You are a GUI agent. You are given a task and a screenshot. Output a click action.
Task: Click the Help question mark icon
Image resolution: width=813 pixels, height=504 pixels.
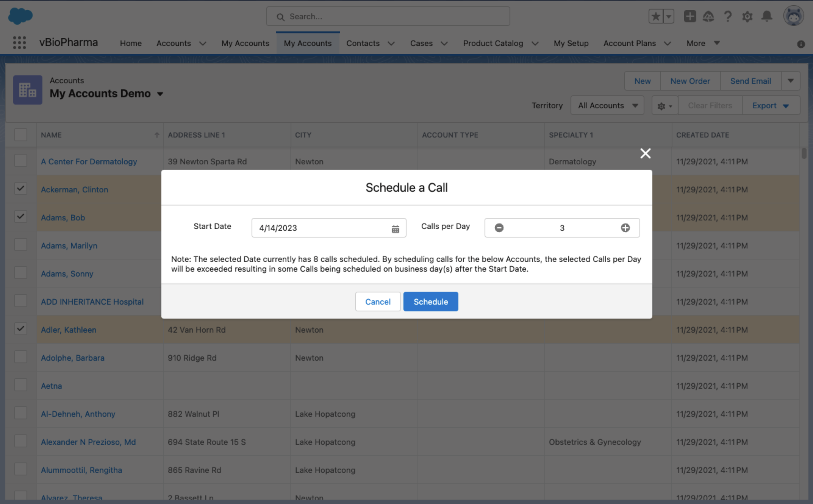coord(727,16)
